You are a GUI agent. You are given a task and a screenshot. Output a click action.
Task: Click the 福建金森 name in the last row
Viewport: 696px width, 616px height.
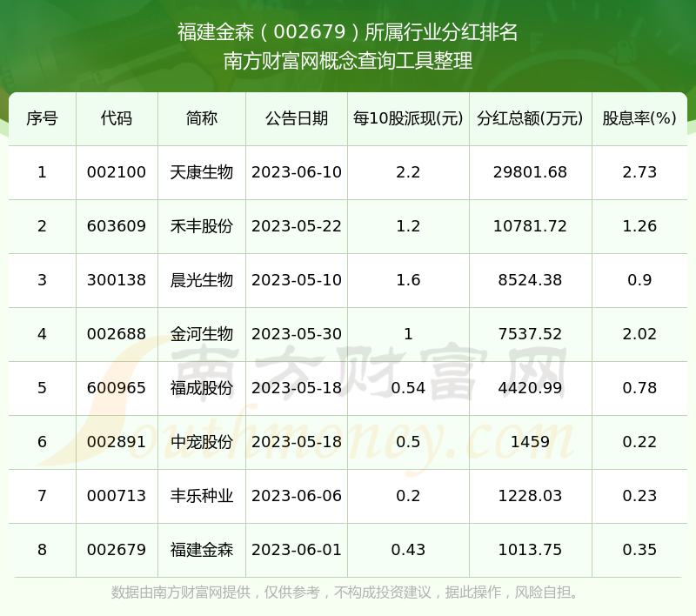[201, 550]
